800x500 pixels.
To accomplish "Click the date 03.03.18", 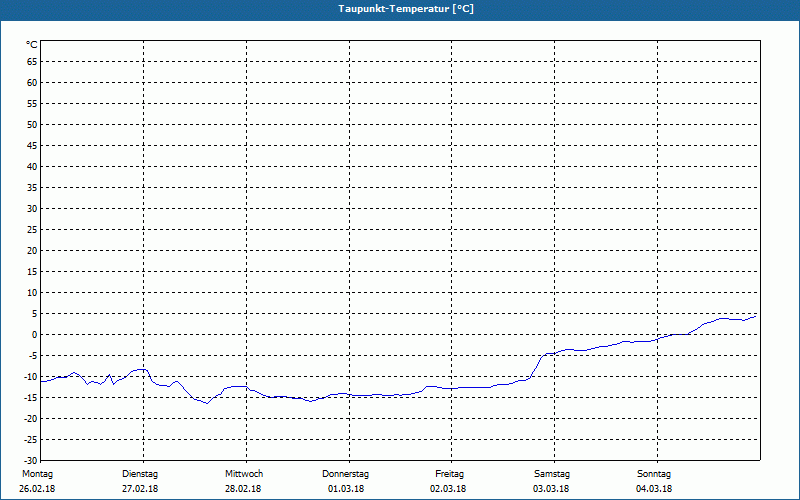I will pos(551,489).
